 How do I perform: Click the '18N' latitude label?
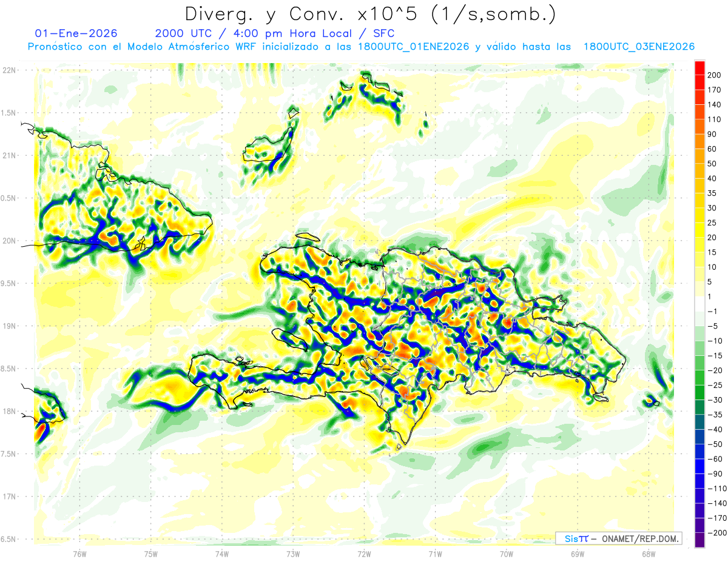click(x=8, y=411)
